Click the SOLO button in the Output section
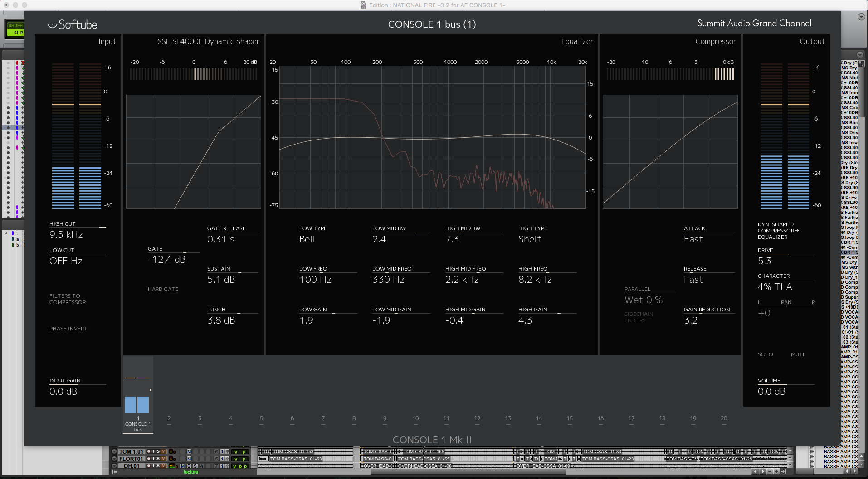The height and width of the screenshot is (479, 868). 766,354
